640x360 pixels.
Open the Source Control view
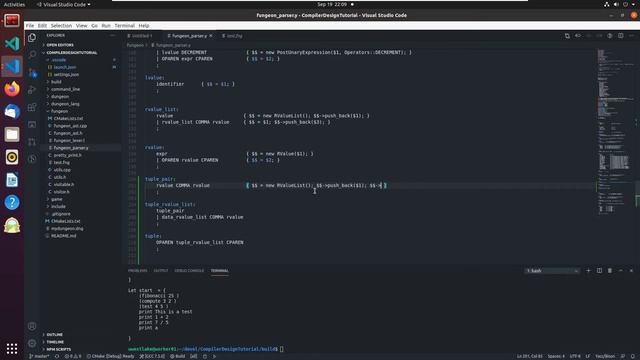(x=32, y=73)
